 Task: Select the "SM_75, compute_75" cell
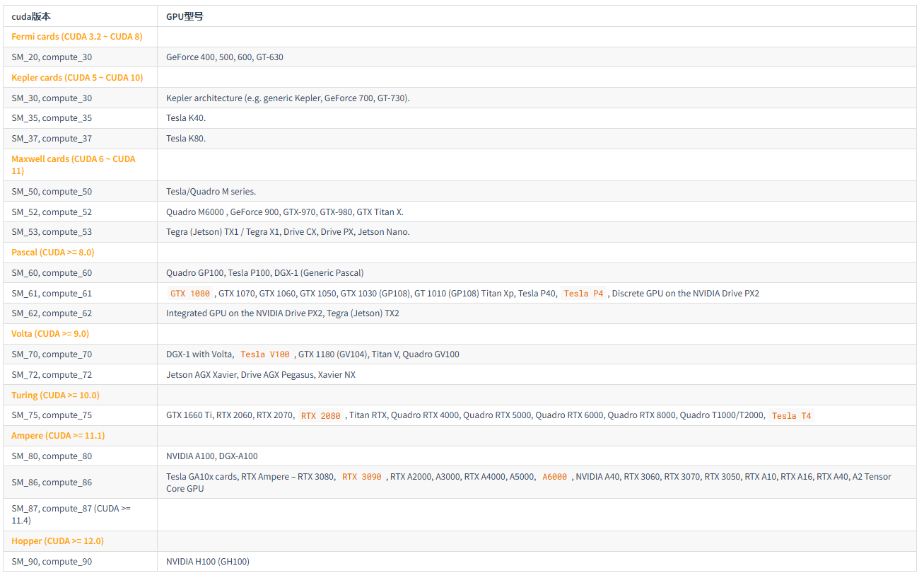pos(80,415)
